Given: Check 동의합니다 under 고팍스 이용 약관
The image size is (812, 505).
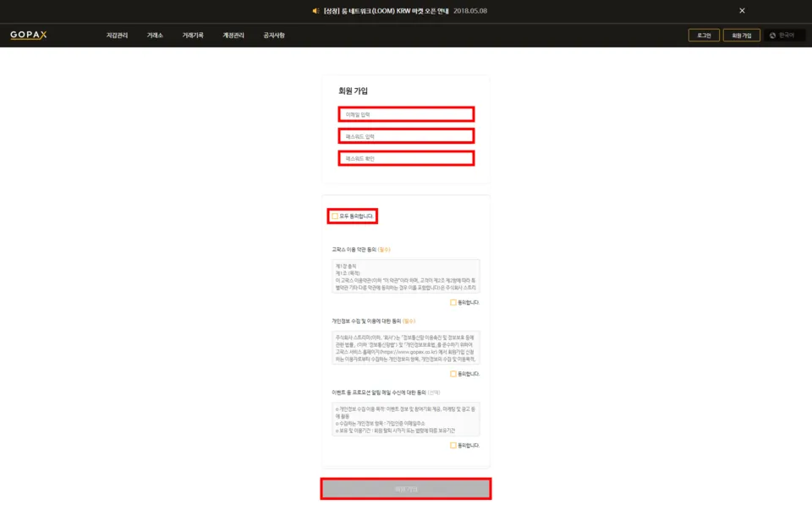Looking at the screenshot, I should pos(453,303).
